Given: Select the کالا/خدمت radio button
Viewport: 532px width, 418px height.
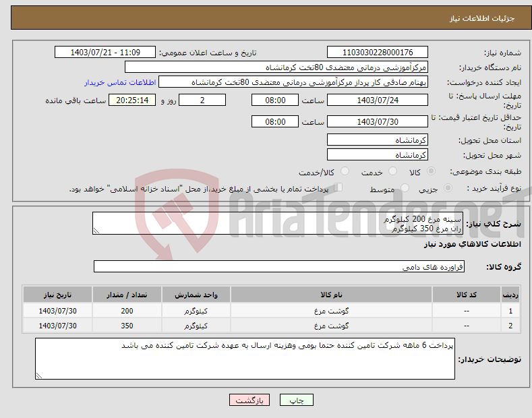Looking at the screenshot, I should point(345,171).
